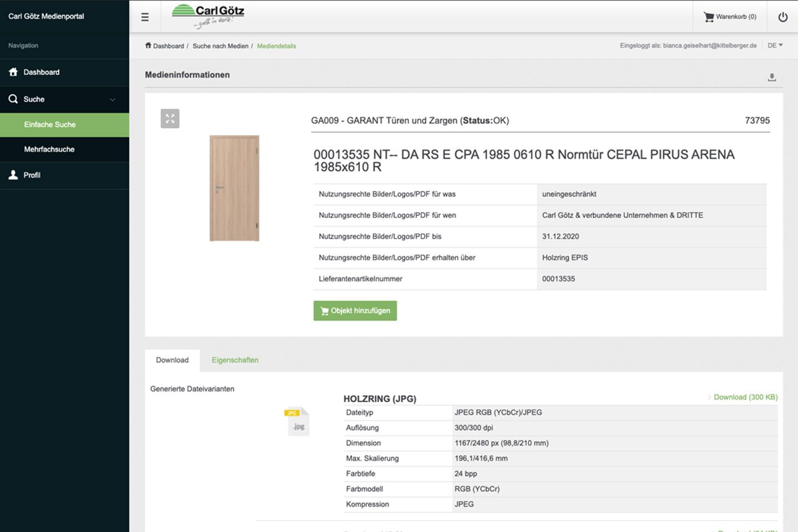Switch to the Download tab
Screen dimensions: 798x532
[172, 360]
